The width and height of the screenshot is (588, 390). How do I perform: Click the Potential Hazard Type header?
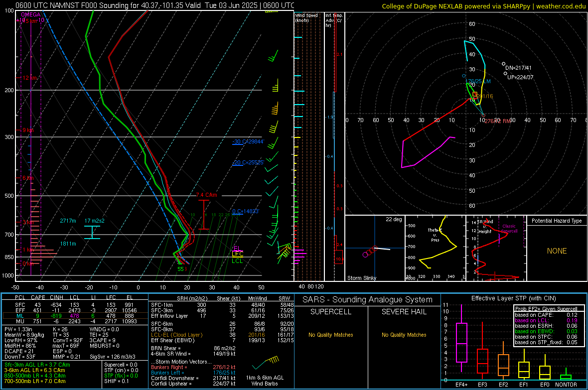click(x=557, y=221)
